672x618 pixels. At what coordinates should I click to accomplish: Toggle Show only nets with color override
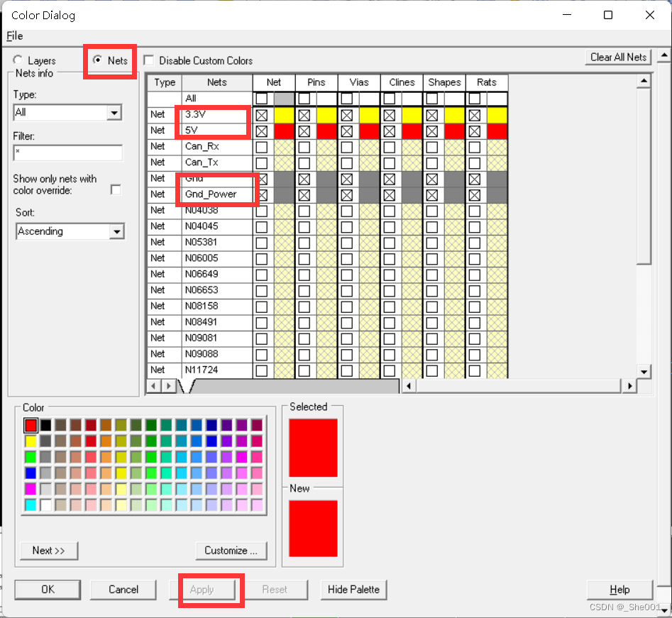click(116, 189)
